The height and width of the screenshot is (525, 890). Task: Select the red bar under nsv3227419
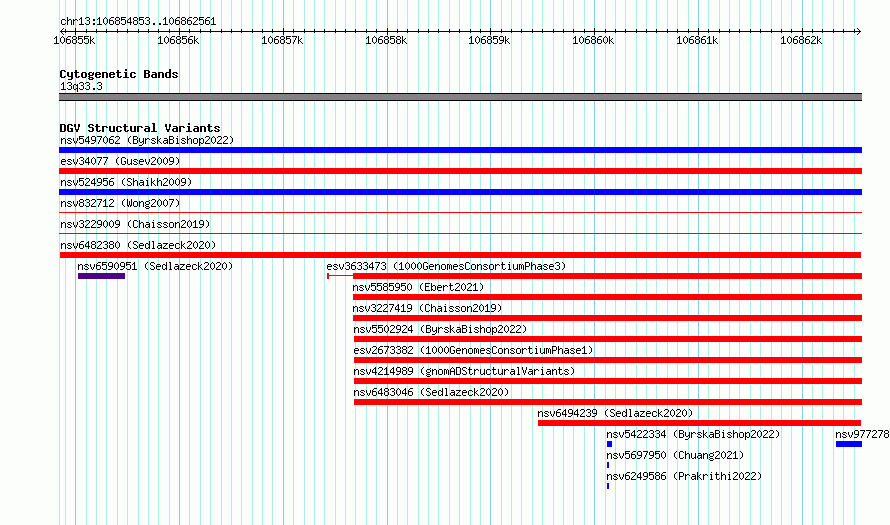[x=607, y=318]
